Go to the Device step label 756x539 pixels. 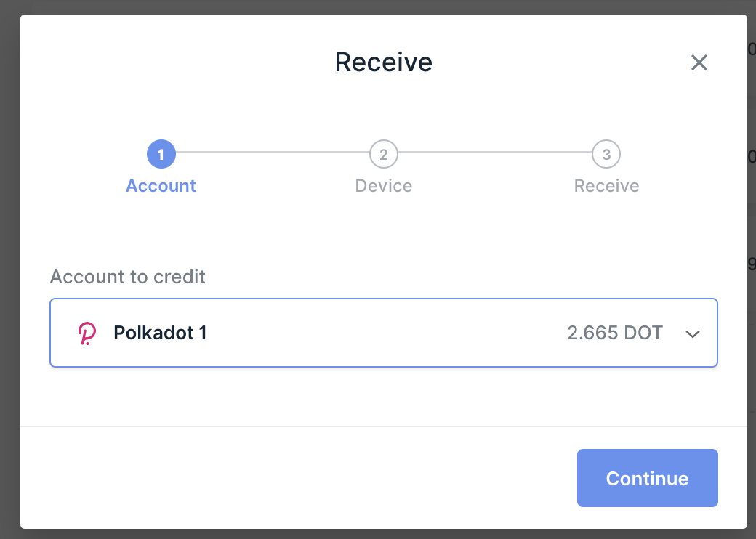384,186
